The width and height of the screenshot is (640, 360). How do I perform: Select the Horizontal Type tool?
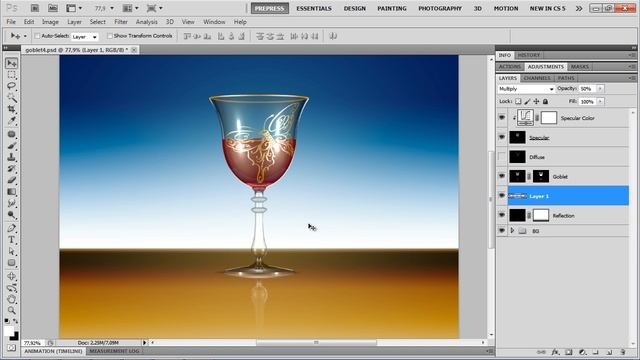click(x=11, y=240)
